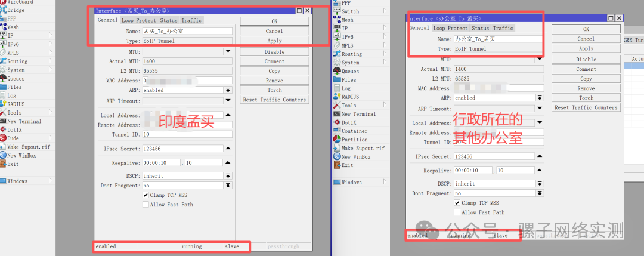Screen dimensions: 644x256
Task: Click Cancel in the 办公室_To_孟买 window
Action: click(586, 39)
